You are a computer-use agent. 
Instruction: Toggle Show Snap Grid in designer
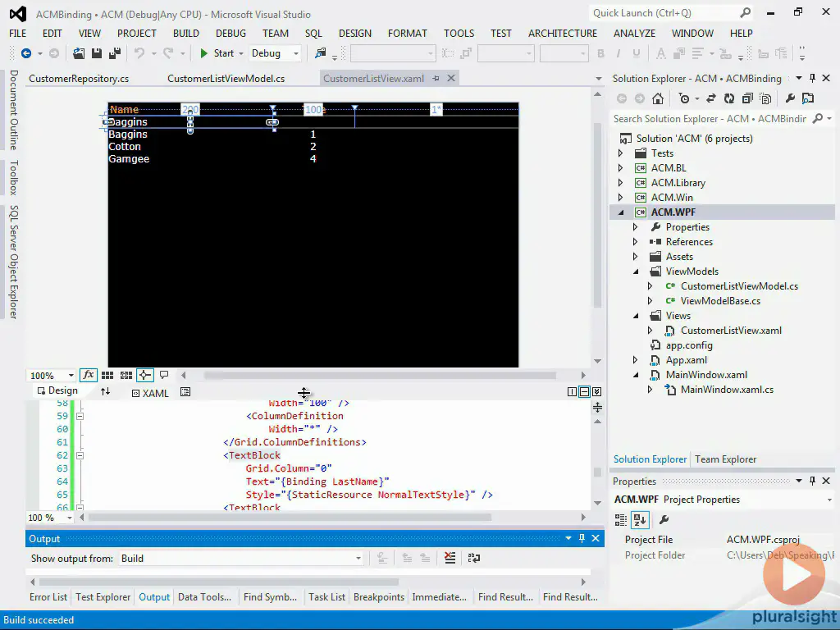pyautogui.click(x=107, y=375)
